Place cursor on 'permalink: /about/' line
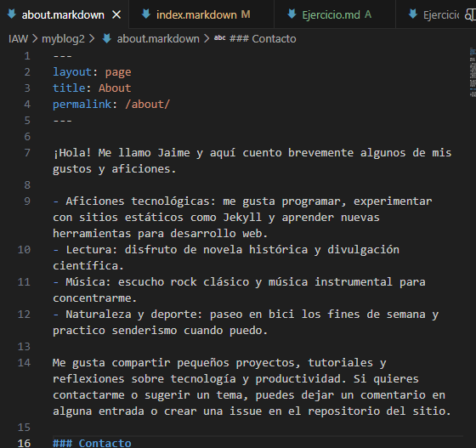This screenshot has width=476, height=448. click(111, 104)
